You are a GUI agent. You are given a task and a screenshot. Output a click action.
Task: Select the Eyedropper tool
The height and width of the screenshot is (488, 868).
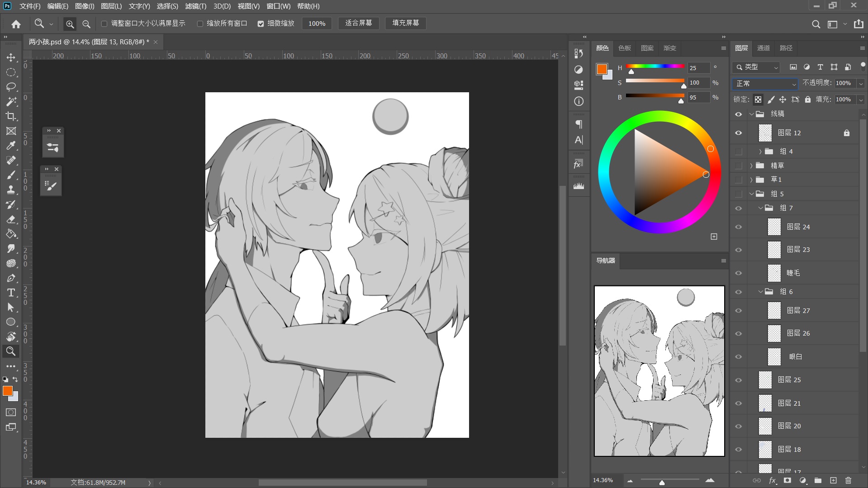click(11, 146)
